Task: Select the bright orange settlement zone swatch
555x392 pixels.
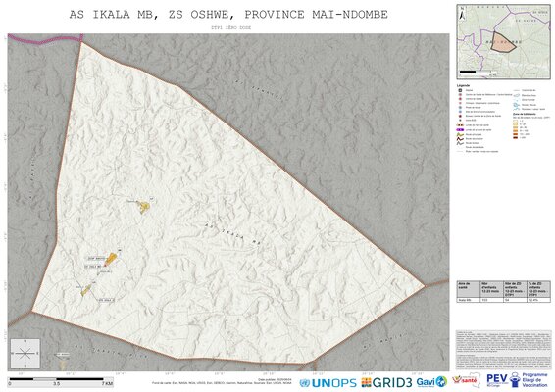Action: [x=516, y=131]
